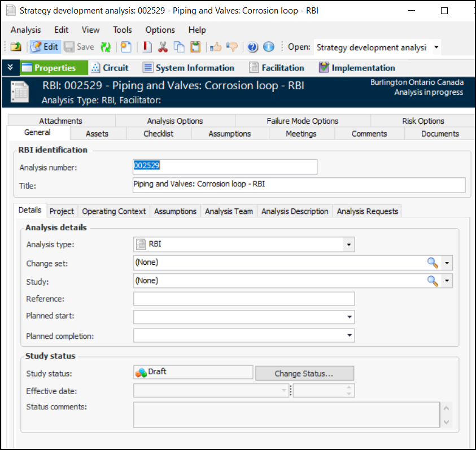Click the blue information icon
476x450 pixels.
point(269,47)
